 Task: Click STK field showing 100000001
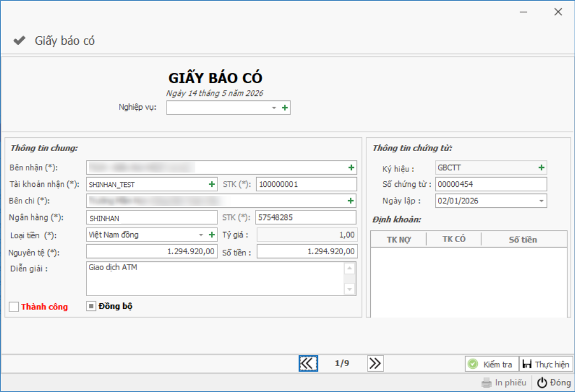[306, 184]
